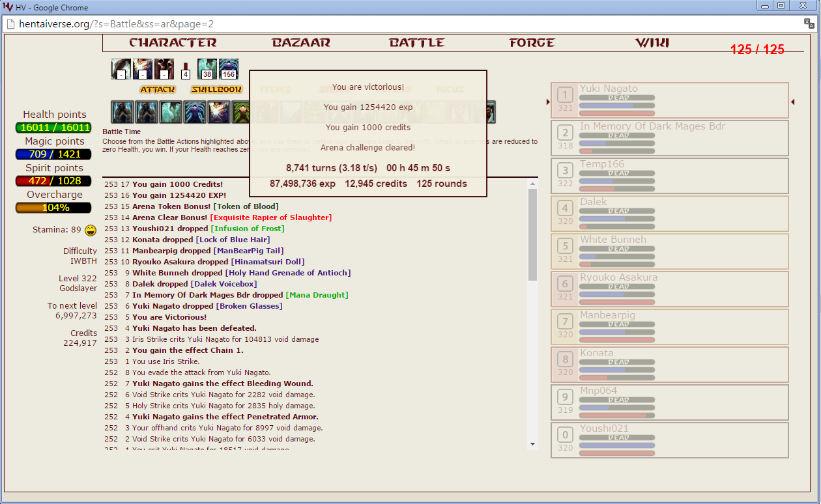Screen dimensions: 821x504
Task: Click the fourth quickbar icon with blue aura
Action: pyautogui.click(x=195, y=112)
